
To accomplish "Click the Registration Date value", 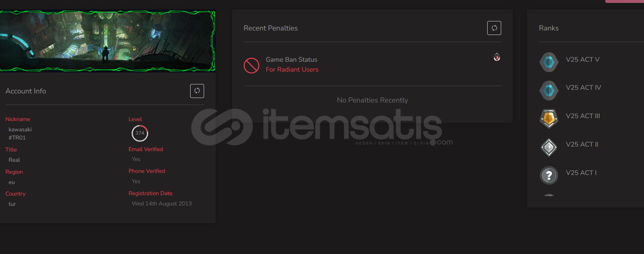I will click(x=162, y=203).
